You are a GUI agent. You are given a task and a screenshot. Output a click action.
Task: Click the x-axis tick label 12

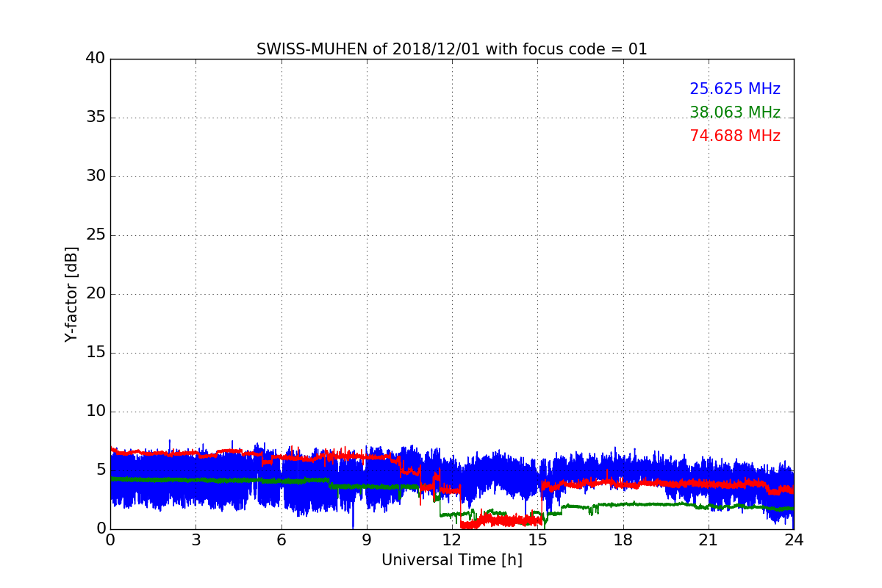pyautogui.click(x=452, y=539)
